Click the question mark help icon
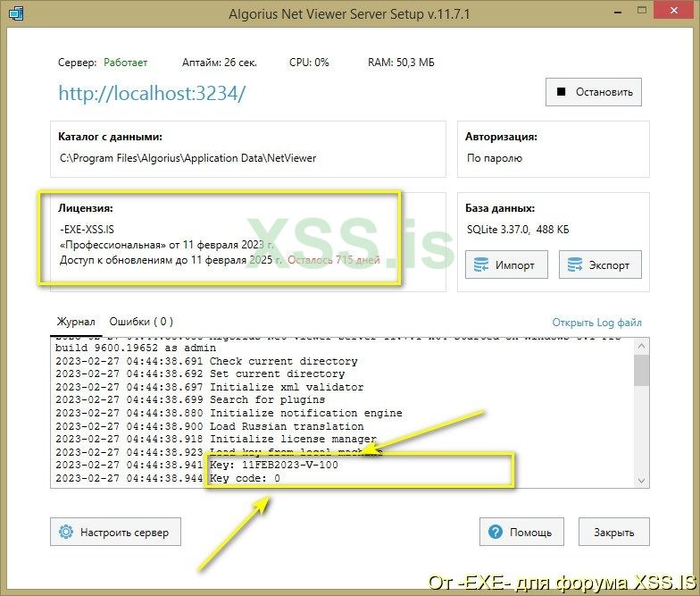700x596 pixels. tap(496, 532)
